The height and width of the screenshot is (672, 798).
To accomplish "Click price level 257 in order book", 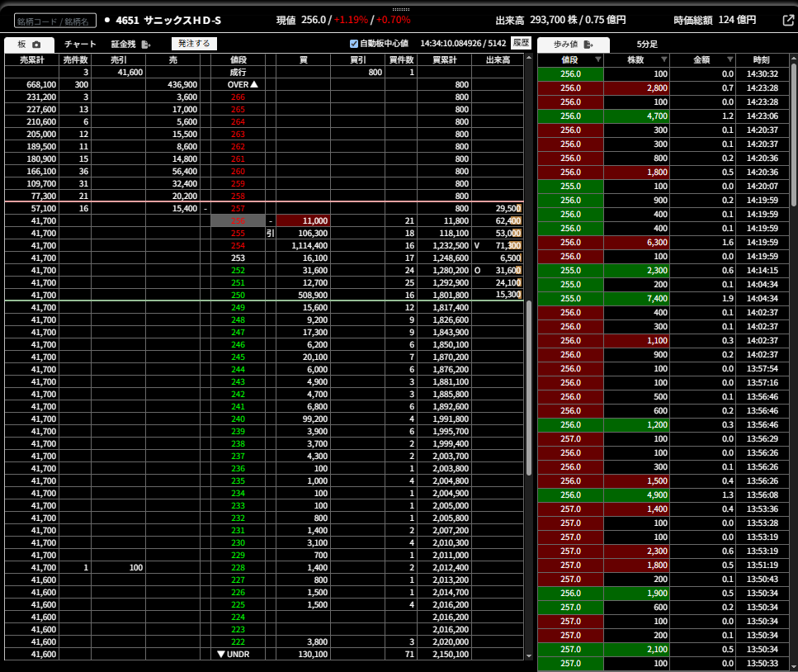I will coord(238,208).
